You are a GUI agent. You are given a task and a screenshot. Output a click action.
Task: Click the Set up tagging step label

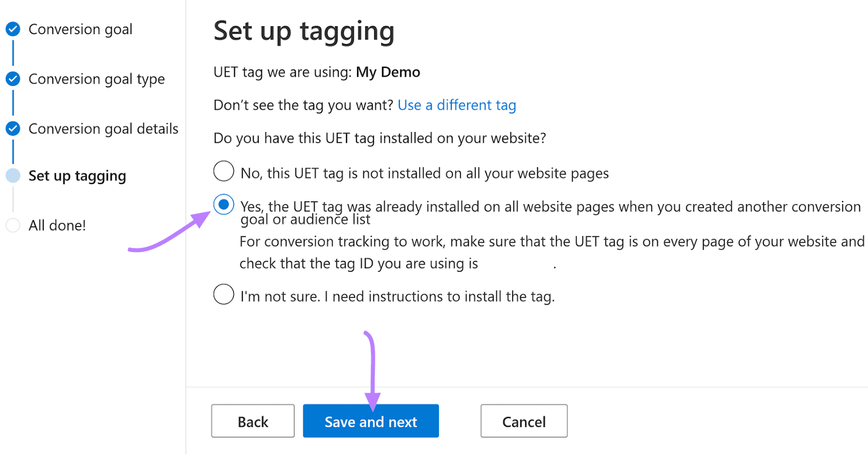pos(77,176)
